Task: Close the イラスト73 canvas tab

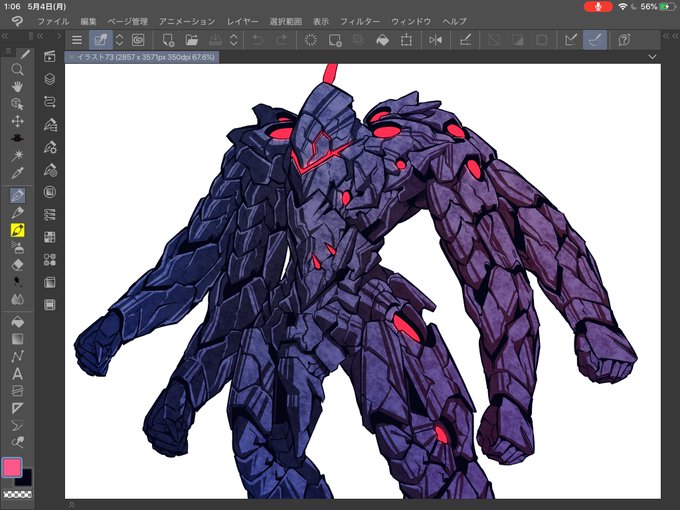Action: (71, 57)
